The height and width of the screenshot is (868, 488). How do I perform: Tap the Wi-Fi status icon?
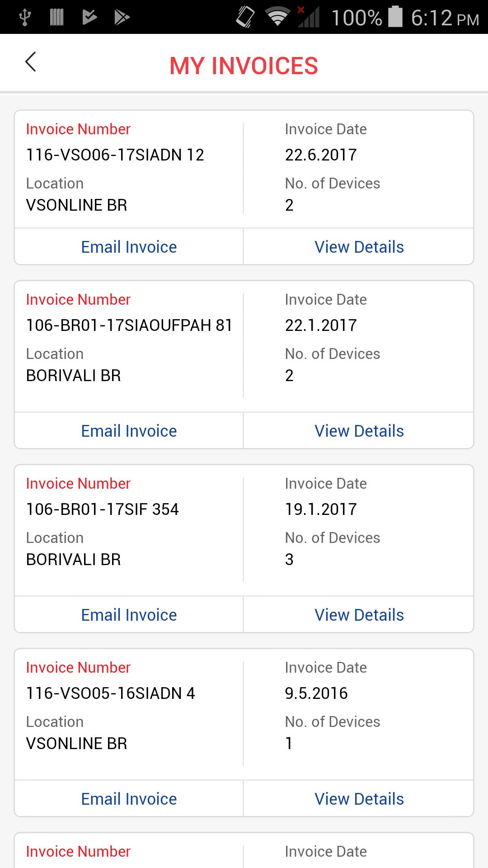coord(277,17)
